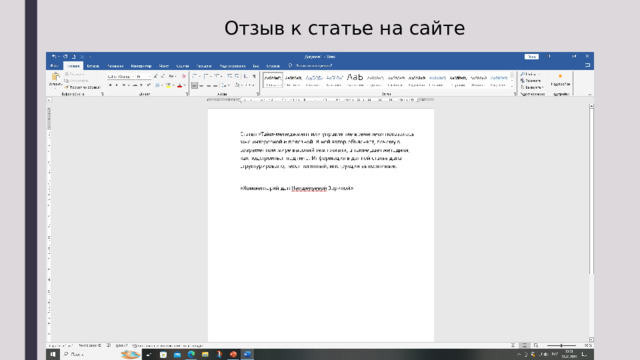Toggle Show paragraph marks

[254, 76]
